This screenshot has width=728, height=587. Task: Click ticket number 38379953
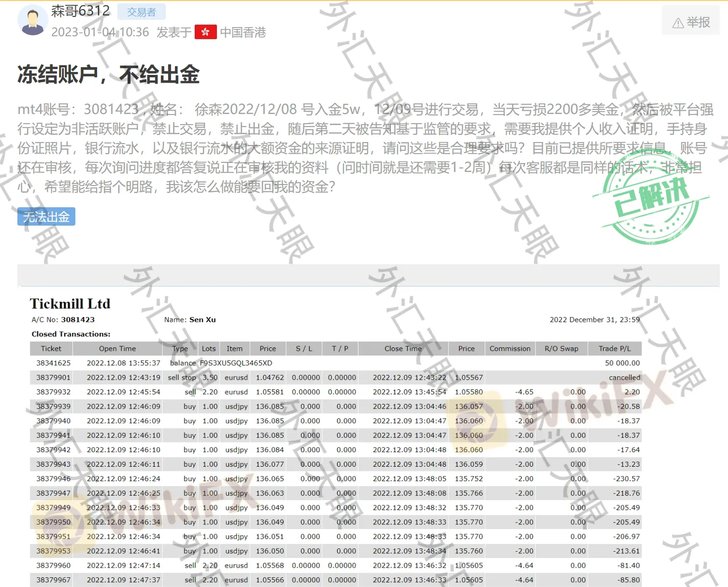click(x=53, y=551)
